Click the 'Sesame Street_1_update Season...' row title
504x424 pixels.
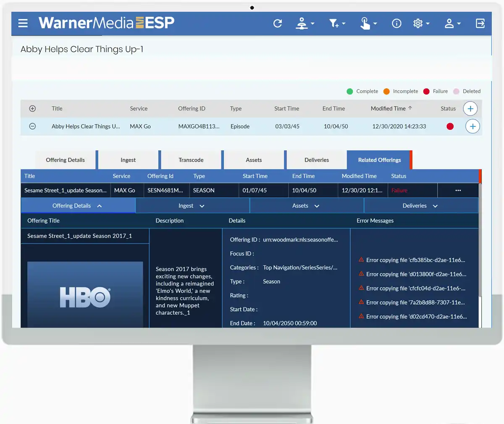(x=66, y=190)
